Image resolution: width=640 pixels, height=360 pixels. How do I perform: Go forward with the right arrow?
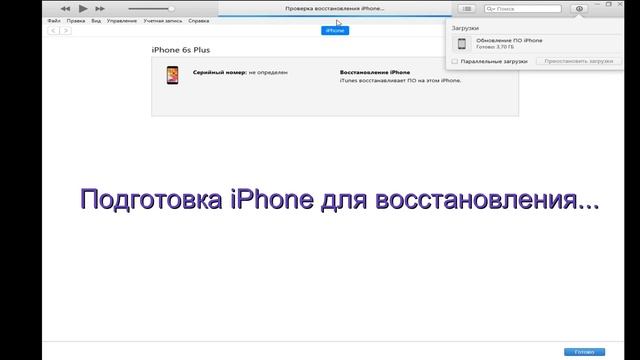click(66, 31)
